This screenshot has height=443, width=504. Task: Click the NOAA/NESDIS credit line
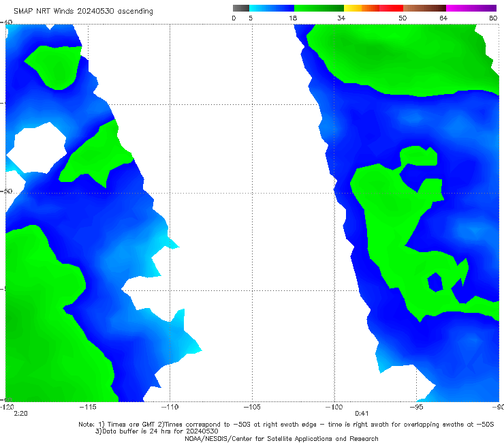[x=281, y=438]
